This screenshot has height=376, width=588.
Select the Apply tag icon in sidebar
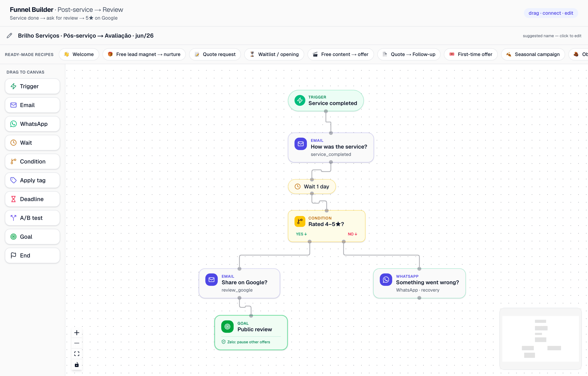coord(13,180)
